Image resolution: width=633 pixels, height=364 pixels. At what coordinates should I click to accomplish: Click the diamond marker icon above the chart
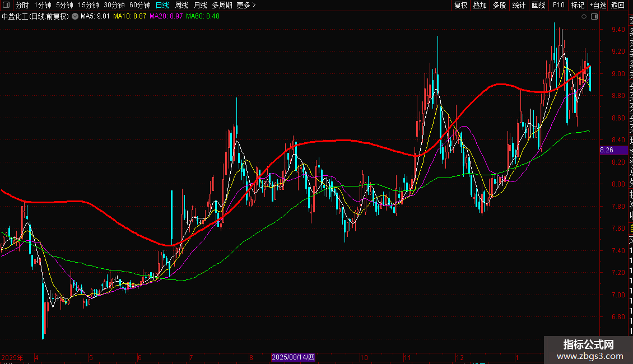(x=584, y=17)
